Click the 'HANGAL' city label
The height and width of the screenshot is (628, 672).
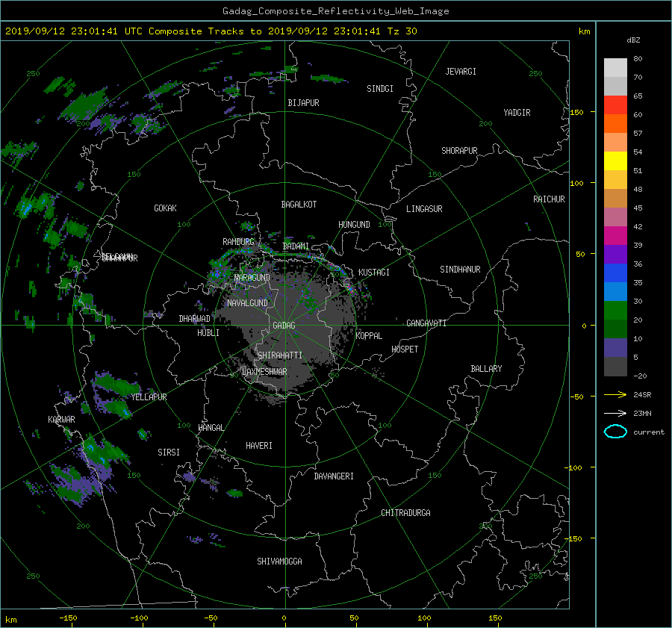(x=211, y=428)
